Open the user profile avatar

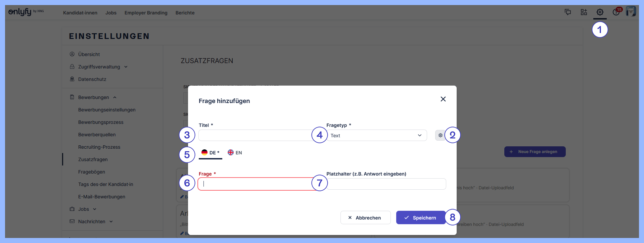tap(631, 11)
